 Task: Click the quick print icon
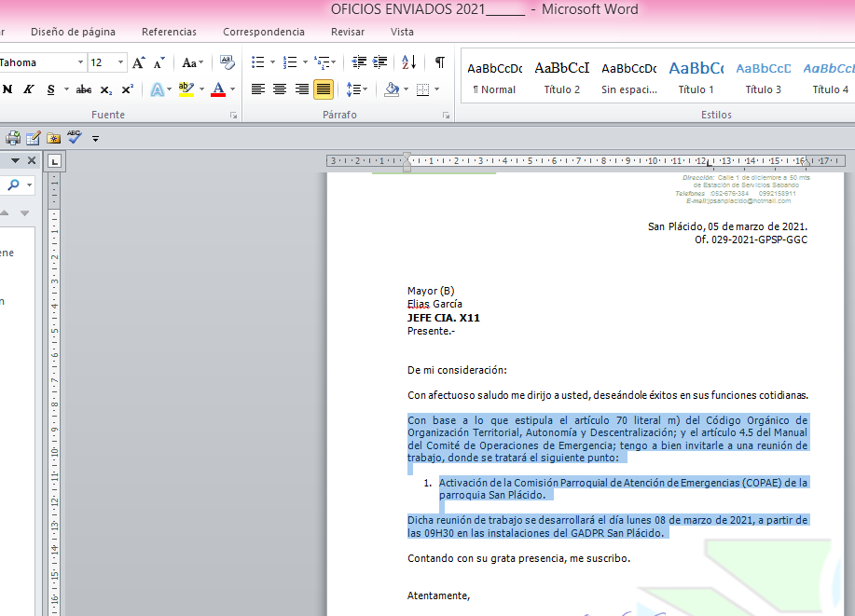click(13, 138)
